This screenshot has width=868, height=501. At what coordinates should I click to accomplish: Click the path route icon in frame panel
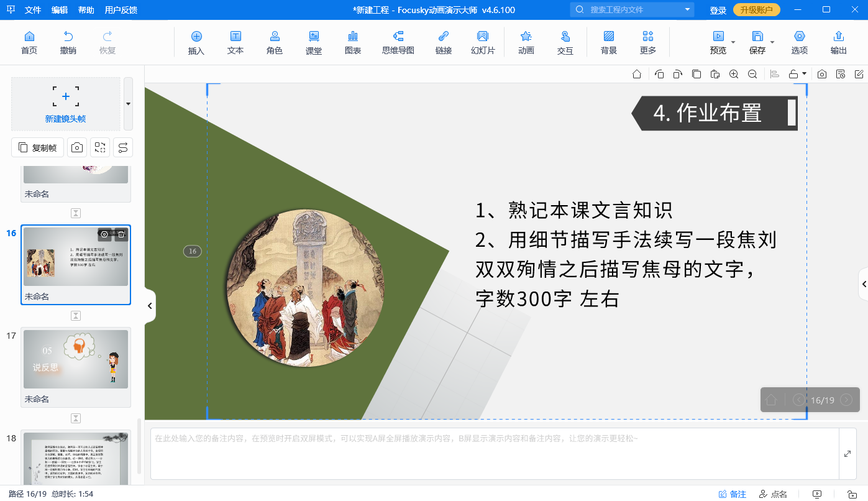coord(123,147)
